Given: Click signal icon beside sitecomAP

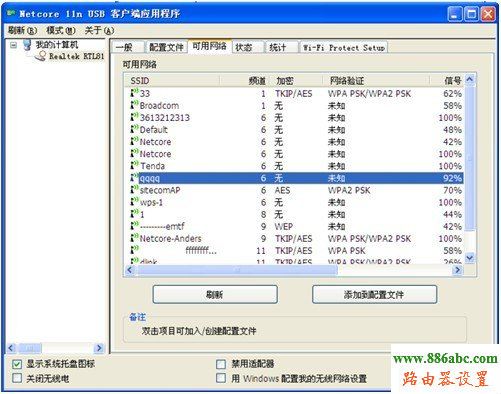Looking at the screenshot, I should [x=134, y=190].
